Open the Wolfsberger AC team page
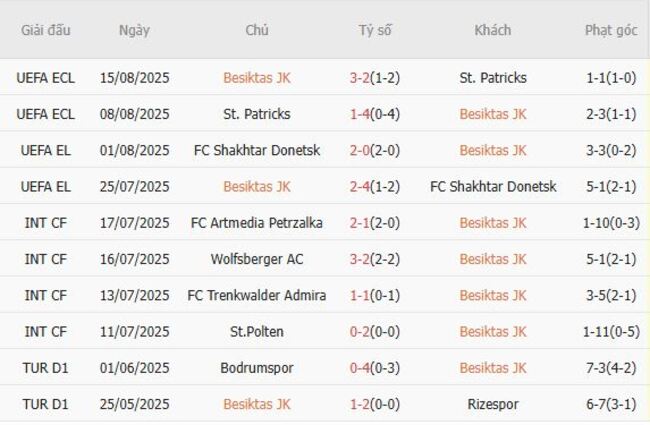 coord(257,259)
